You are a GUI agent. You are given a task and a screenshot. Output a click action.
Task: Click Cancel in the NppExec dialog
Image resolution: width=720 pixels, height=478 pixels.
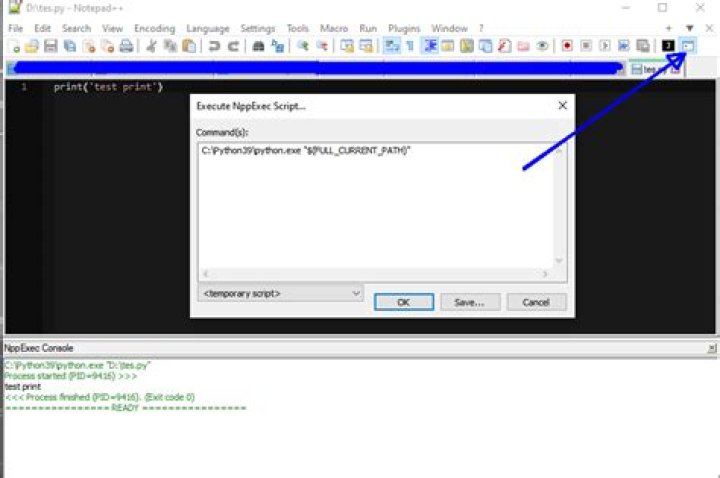(x=536, y=302)
